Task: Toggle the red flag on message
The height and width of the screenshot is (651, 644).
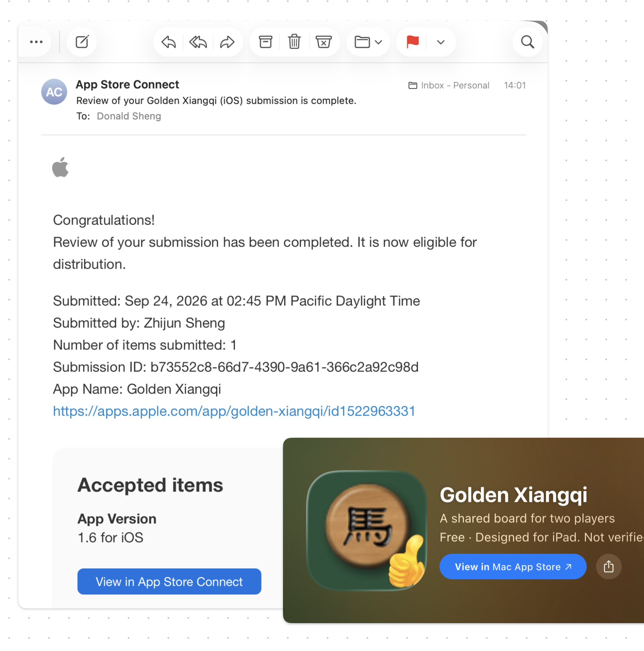Action: point(412,42)
